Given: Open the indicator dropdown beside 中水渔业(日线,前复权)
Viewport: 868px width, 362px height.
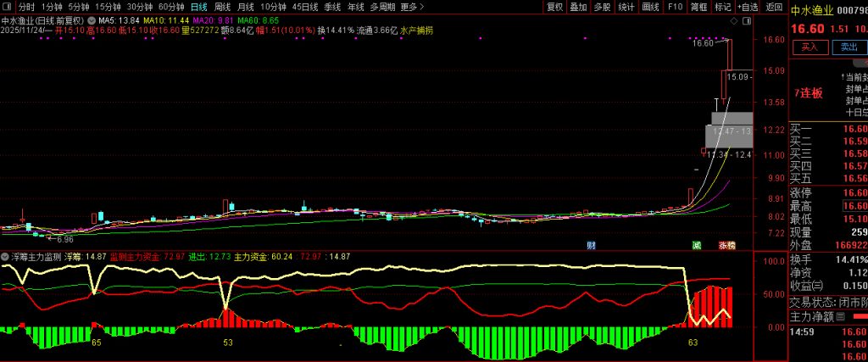Looking at the screenshot, I should pyautogui.click(x=92, y=20).
